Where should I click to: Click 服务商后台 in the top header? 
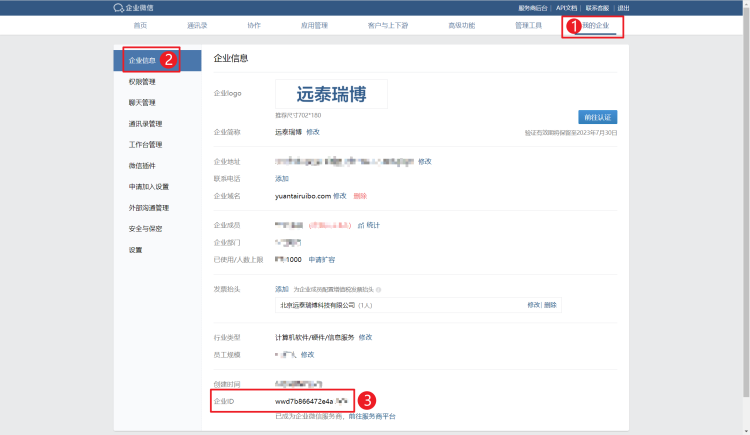(532, 7)
